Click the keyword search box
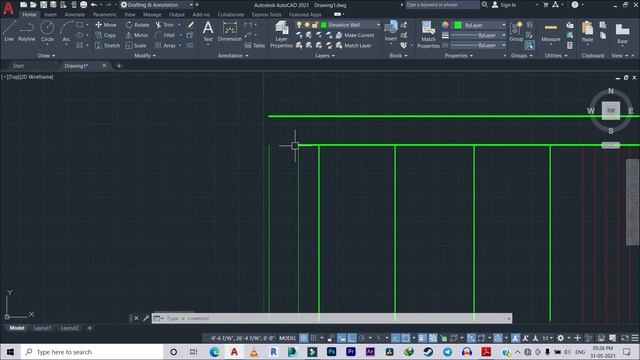The height and width of the screenshot is (360, 640). (442, 4)
